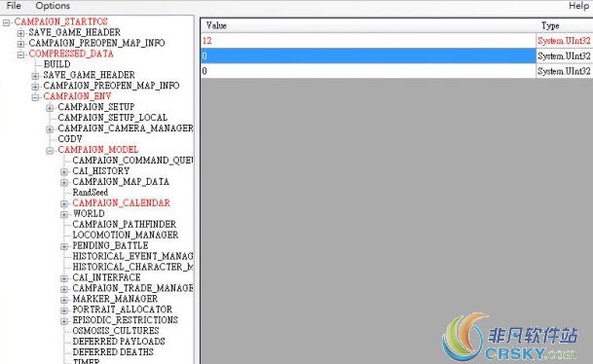Open the Options menu

pos(53,6)
